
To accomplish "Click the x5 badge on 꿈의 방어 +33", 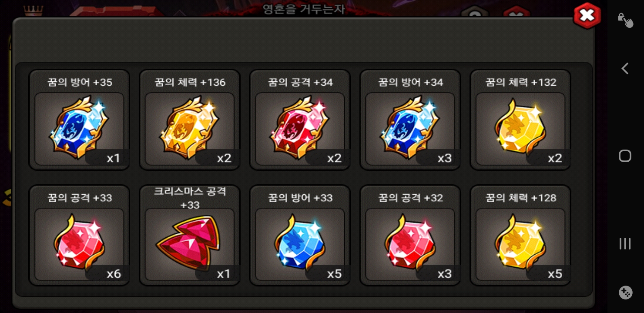I will click(334, 274).
